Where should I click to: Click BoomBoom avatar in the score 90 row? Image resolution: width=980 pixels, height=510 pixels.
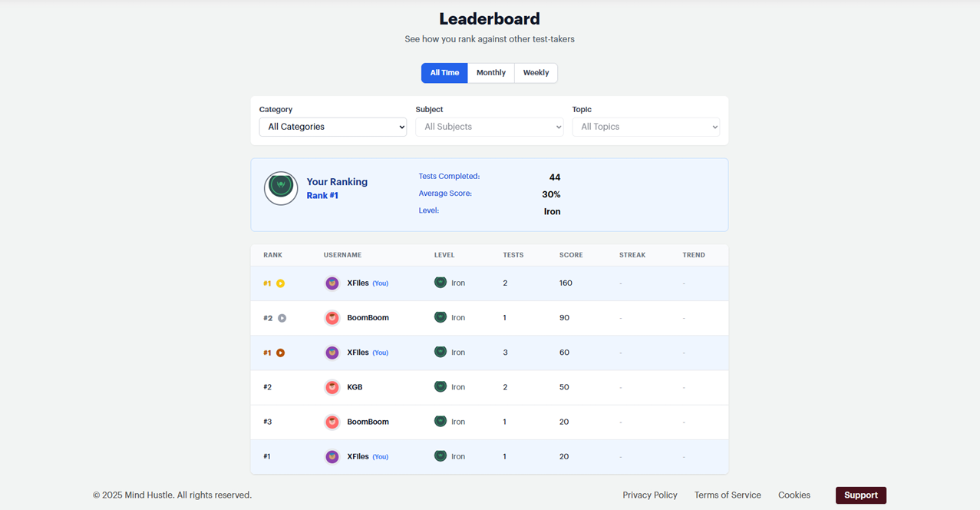[332, 318]
